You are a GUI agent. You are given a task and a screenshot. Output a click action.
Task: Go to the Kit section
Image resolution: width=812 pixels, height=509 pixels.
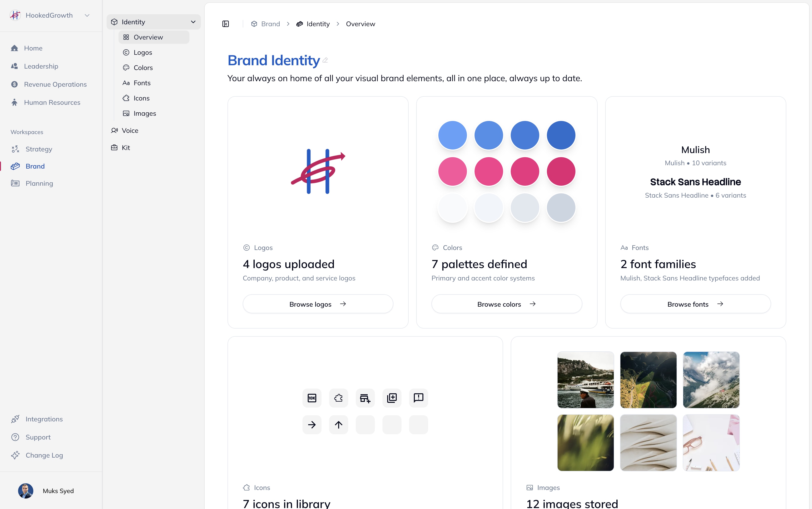(x=125, y=147)
